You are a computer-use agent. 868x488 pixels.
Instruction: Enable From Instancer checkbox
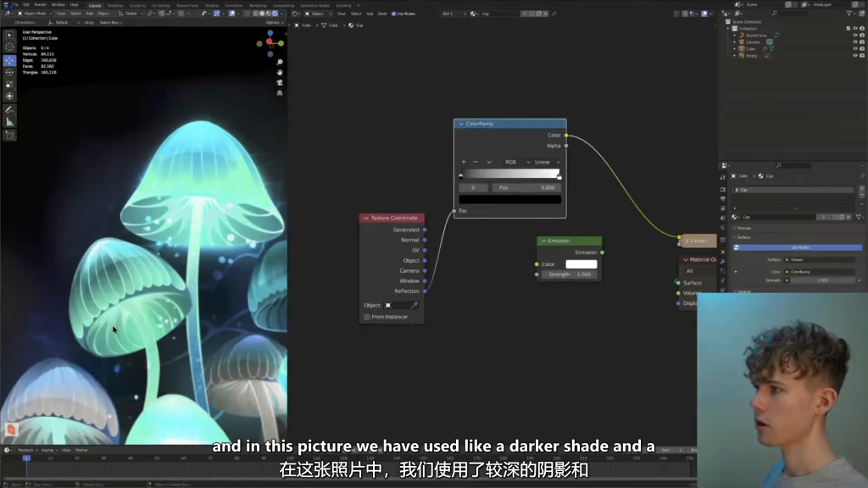(x=367, y=317)
